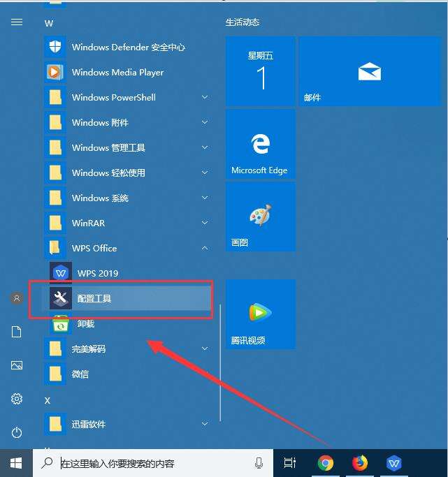Select the 卸载 entry label
The width and height of the screenshot is (448, 477).
[86, 323]
